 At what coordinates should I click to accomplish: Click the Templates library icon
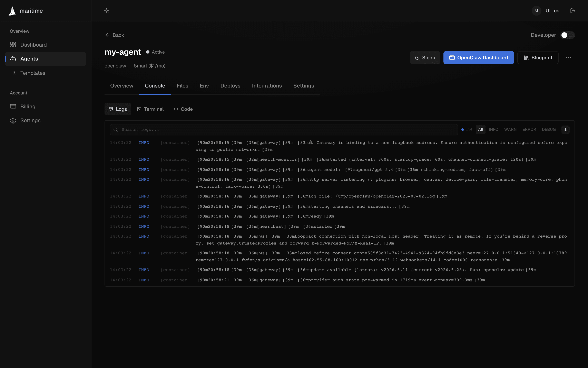coord(13,73)
